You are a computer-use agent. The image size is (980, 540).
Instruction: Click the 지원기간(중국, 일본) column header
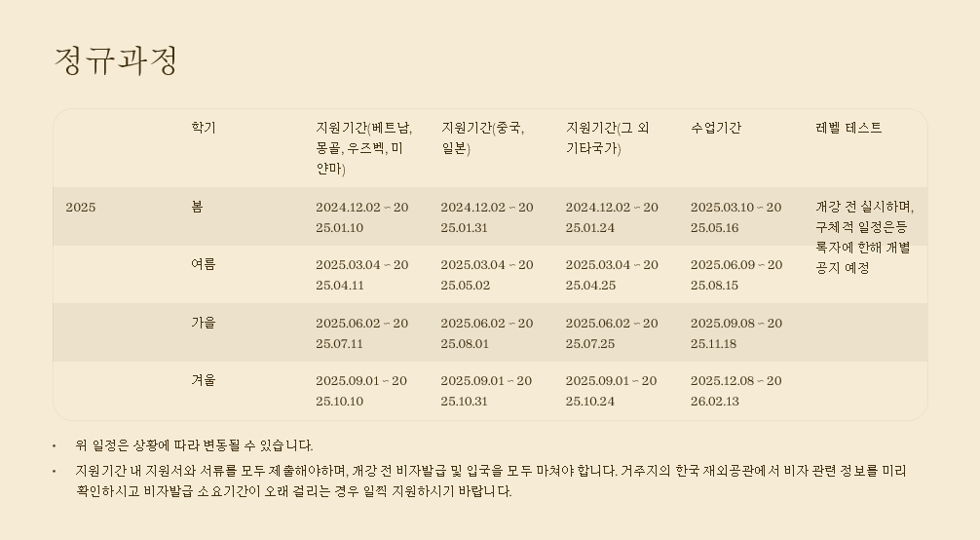coord(482,138)
